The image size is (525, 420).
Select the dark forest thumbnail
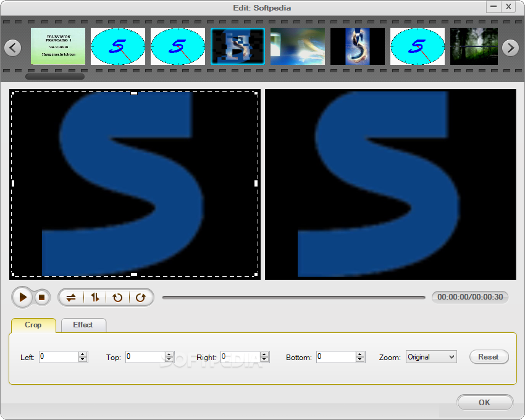(x=474, y=46)
